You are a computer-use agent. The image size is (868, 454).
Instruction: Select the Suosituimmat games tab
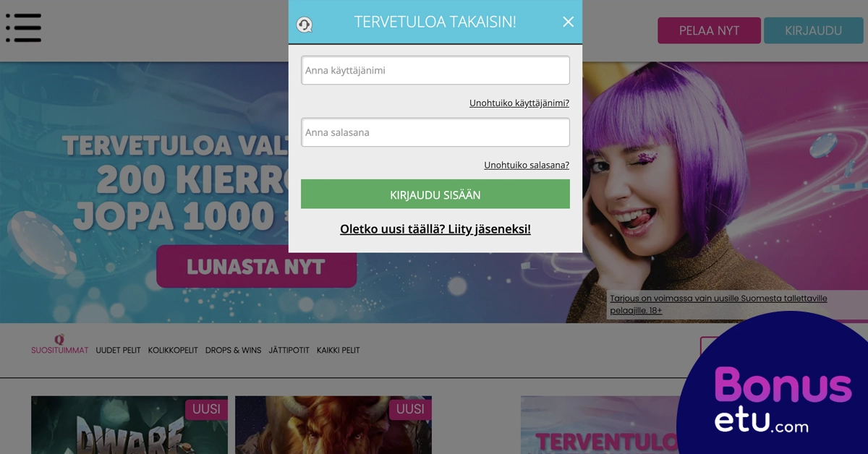coord(59,350)
